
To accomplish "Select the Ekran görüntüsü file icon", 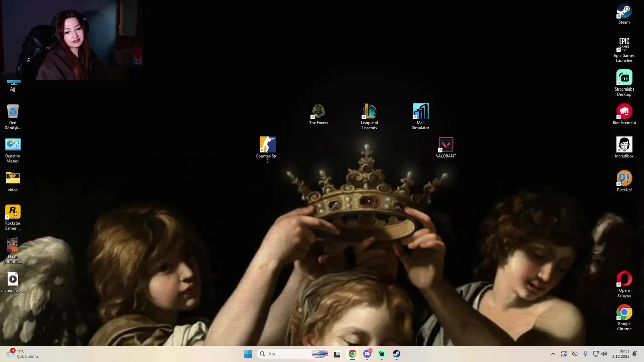I will click(x=13, y=251).
